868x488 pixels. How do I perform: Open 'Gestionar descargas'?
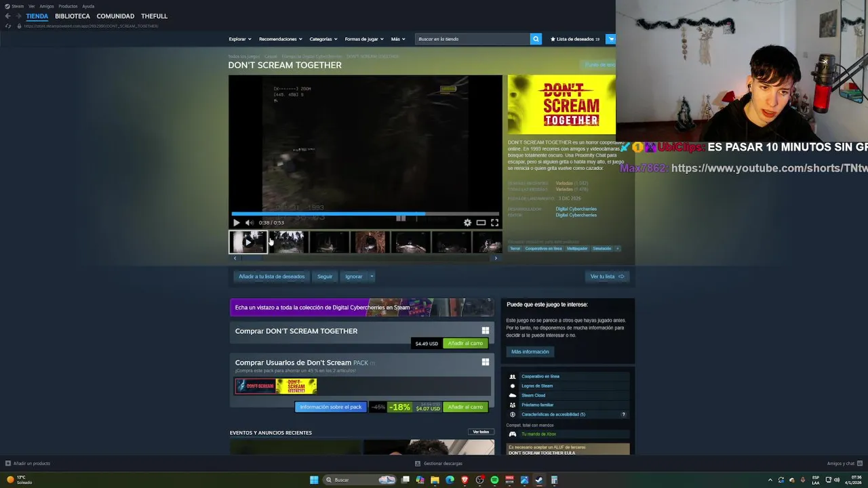(439, 464)
